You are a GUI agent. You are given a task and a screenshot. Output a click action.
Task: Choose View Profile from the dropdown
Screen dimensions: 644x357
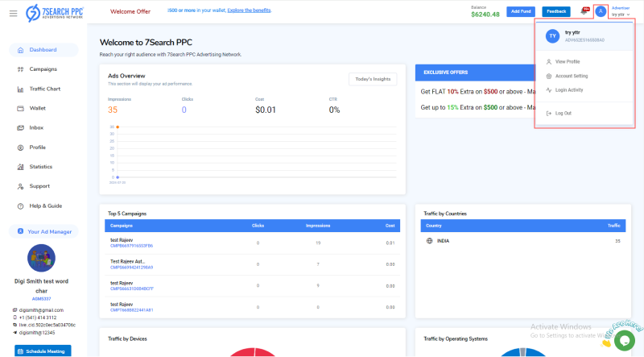point(568,62)
